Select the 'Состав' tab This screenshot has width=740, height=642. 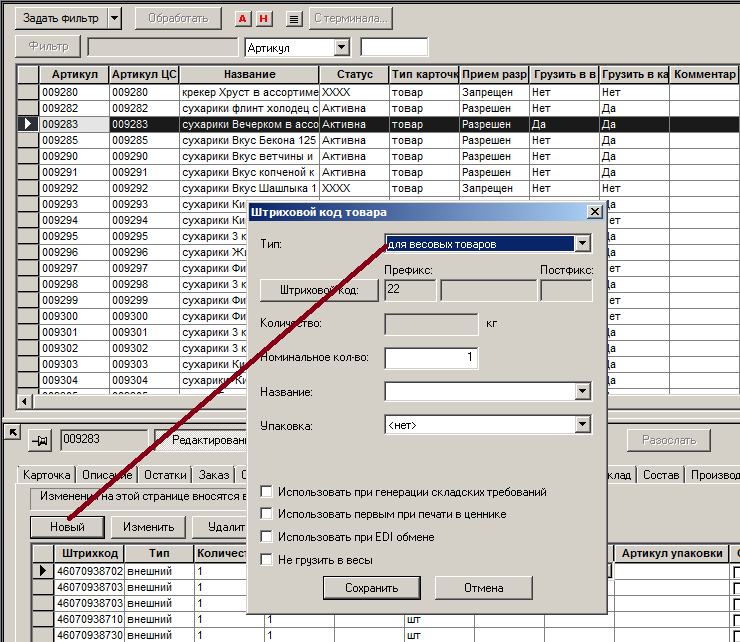click(x=661, y=474)
